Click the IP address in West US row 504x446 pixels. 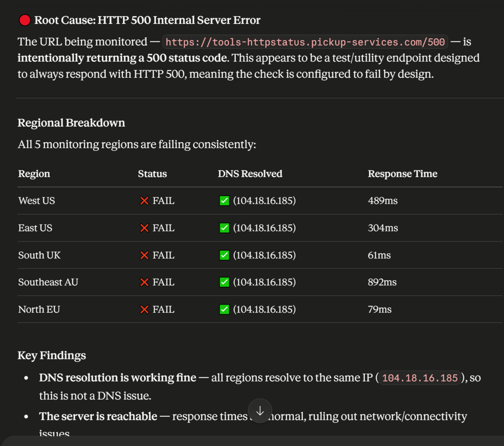pos(264,201)
